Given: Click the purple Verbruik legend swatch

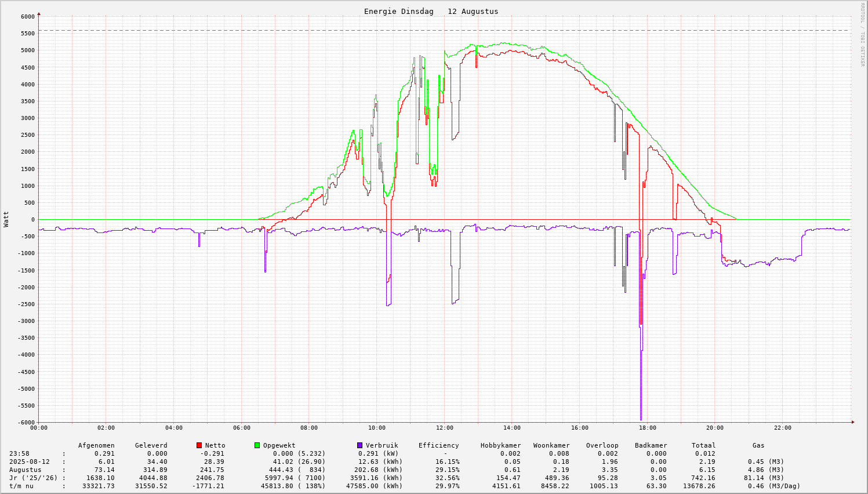Looking at the screenshot, I should pyautogui.click(x=359, y=445).
